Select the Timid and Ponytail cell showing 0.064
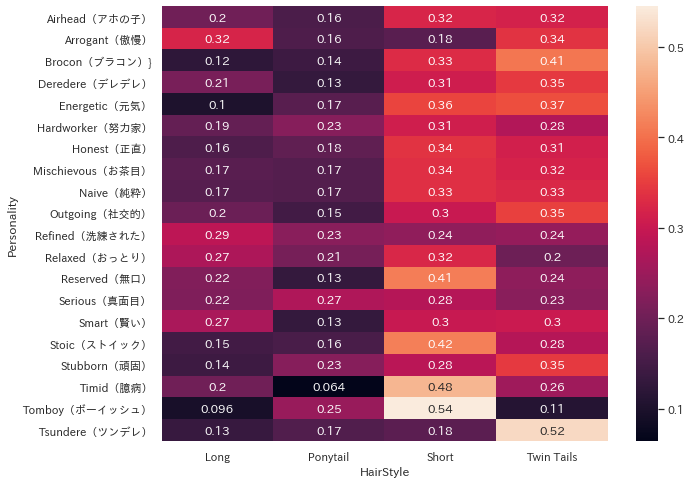This screenshot has width=691, height=484. (328, 387)
